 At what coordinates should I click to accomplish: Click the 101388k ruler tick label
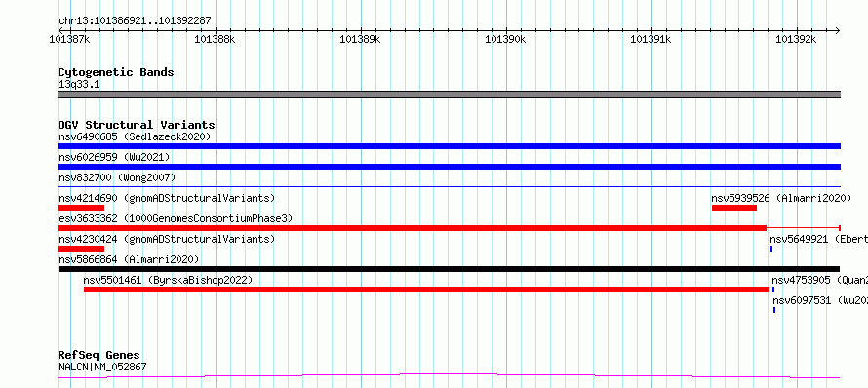tap(216, 39)
